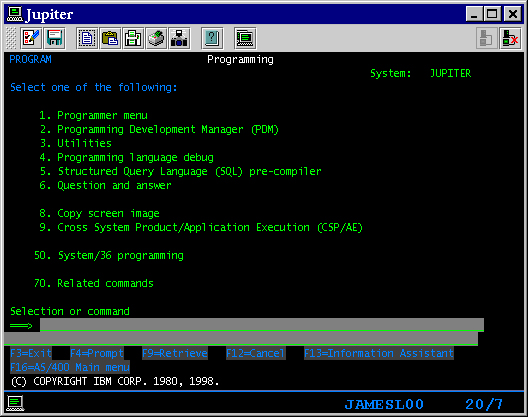Click the System: JUPITER label
Screen dimensions: 528x417
(x=421, y=73)
